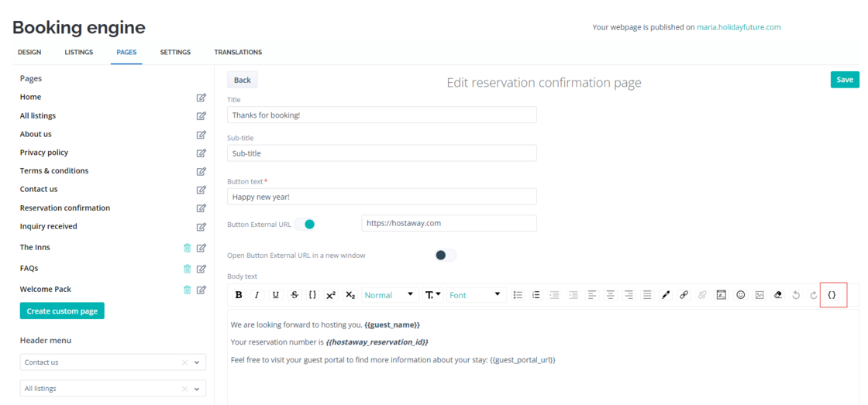The width and height of the screenshot is (868, 405).
Task: Open the text color picker tool
Action: point(666,295)
